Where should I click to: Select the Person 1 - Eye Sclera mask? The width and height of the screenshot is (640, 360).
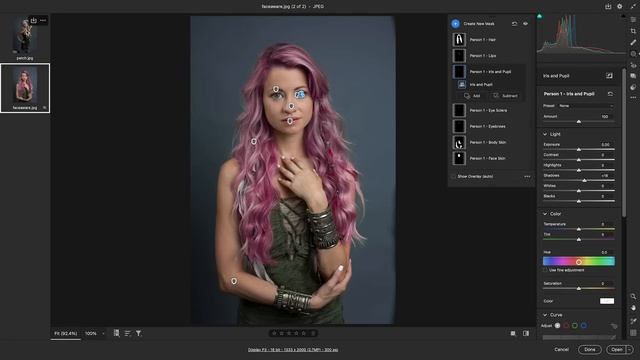point(489,110)
